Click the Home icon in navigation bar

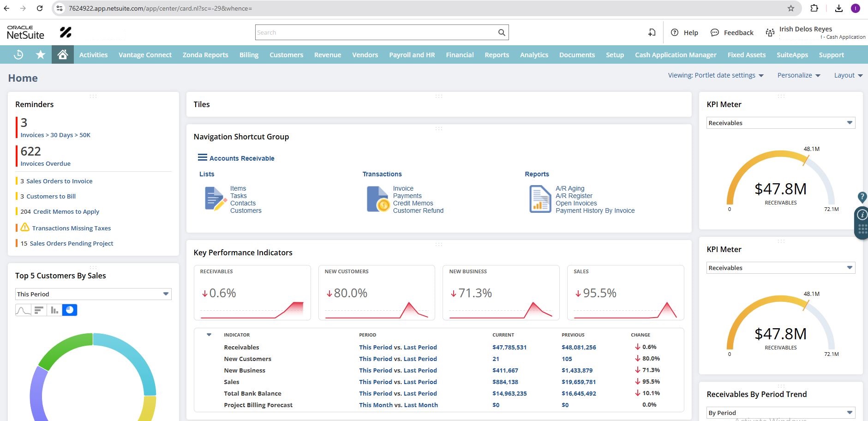click(63, 54)
